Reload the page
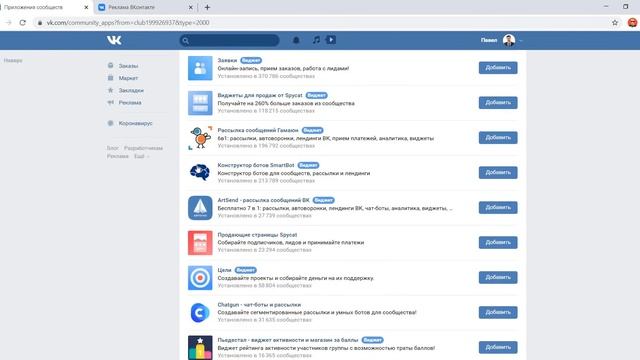The image size is (640, 360). pyautogui.click(x=22, y=23)
